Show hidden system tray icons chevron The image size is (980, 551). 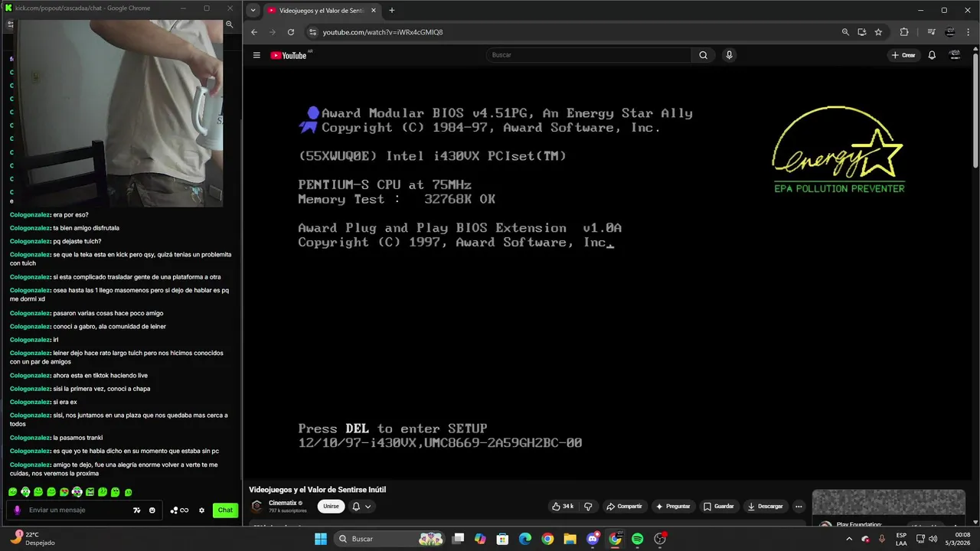click(848, 539)
